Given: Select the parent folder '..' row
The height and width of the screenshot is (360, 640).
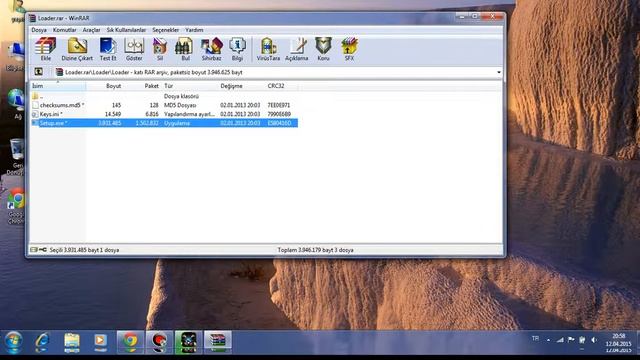Looking at the screenshot, I should coord(164,96).
